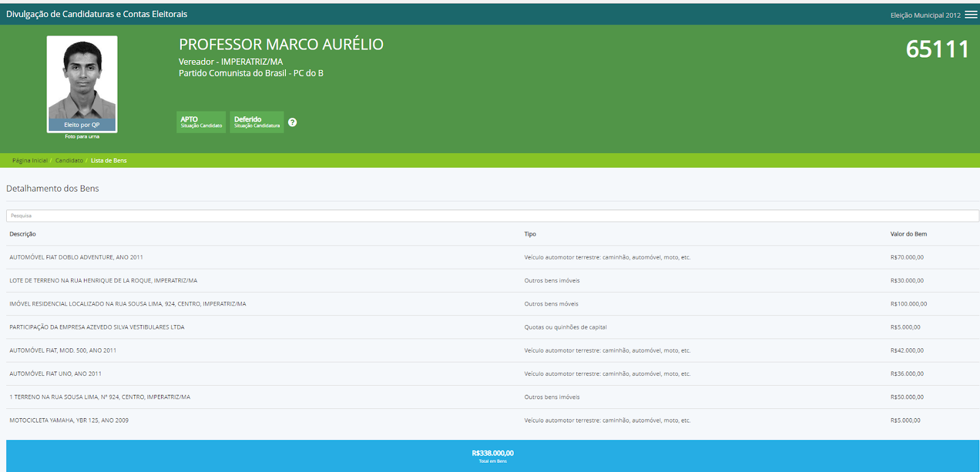Viewport: 980px width, 472px height.
Task: Click the site title Divulgação de Candidaturas
Action: (97, 14)
